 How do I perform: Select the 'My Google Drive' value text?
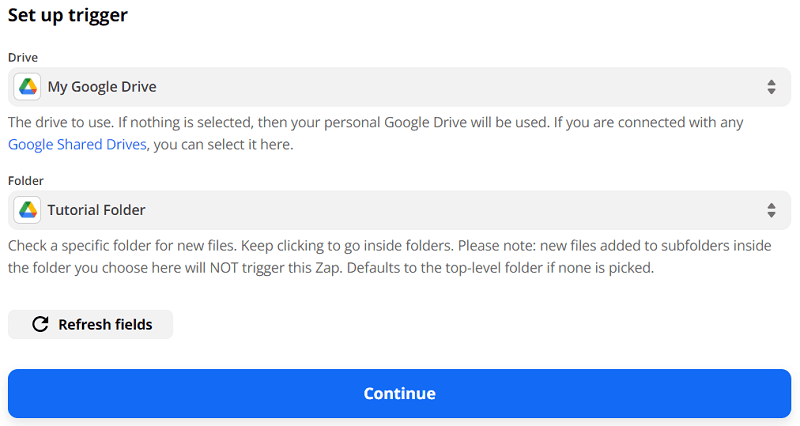click(102, 87)
